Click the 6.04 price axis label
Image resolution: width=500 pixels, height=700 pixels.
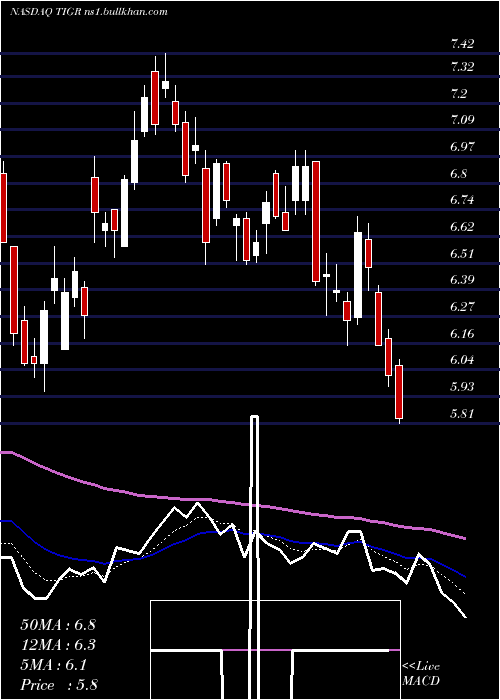tap(462, 359)
